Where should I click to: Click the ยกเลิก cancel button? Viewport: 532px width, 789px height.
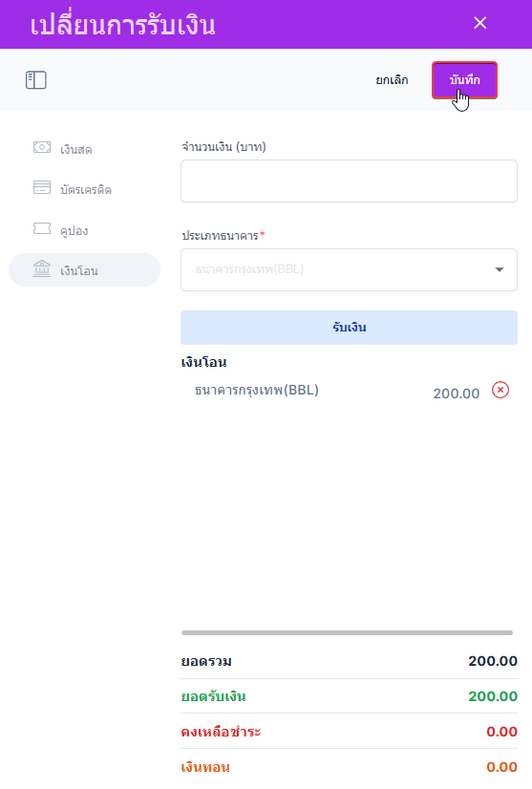pos(393,80)
